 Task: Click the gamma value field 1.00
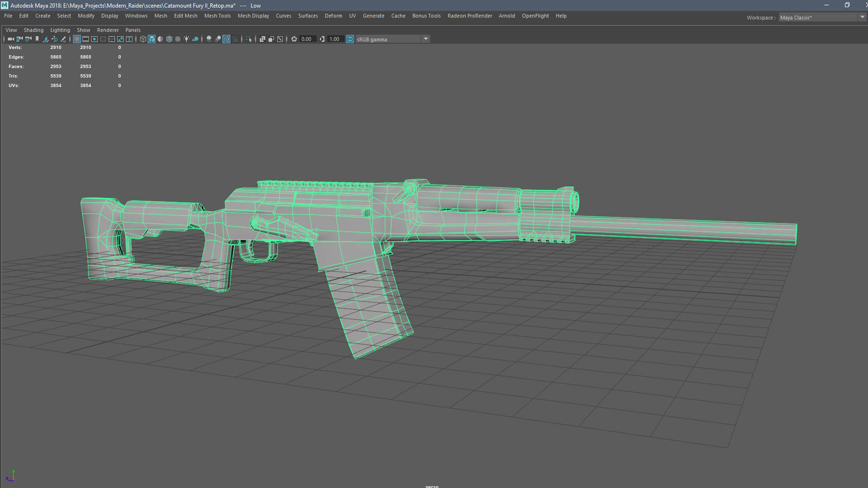(x=335, y=39)
